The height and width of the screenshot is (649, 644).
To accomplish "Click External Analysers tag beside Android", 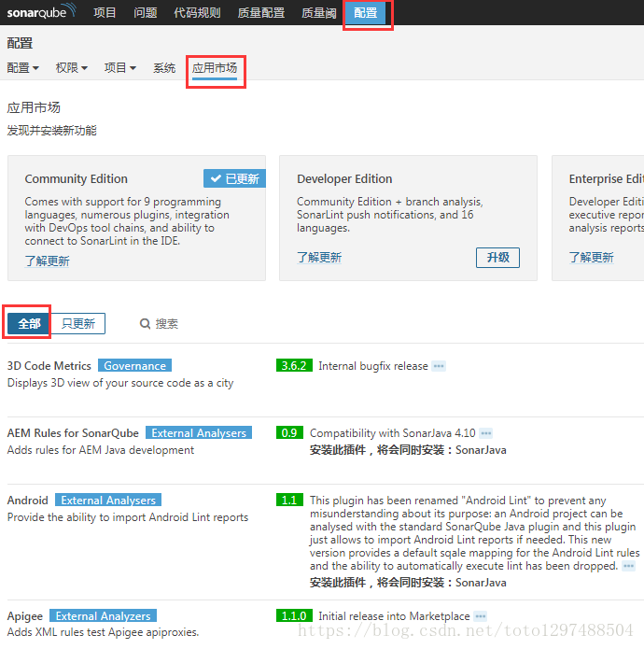I will point(108,500).
